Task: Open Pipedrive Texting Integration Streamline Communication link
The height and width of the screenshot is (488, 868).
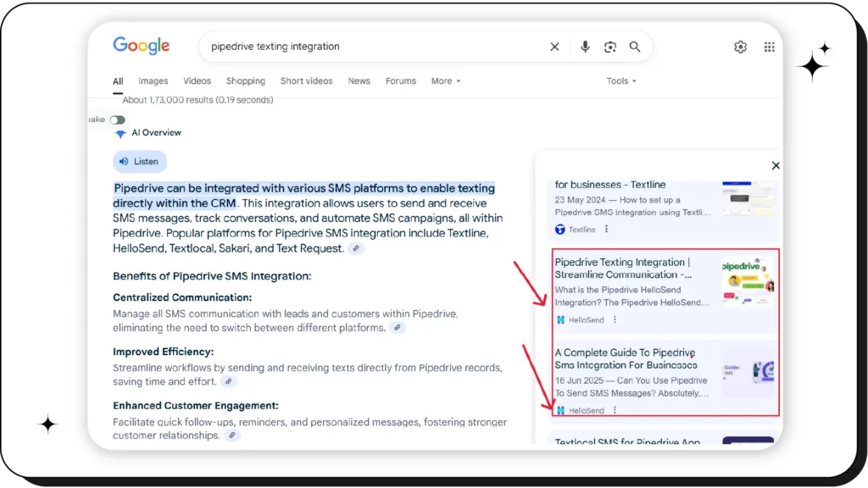Action: click(623, 269)
